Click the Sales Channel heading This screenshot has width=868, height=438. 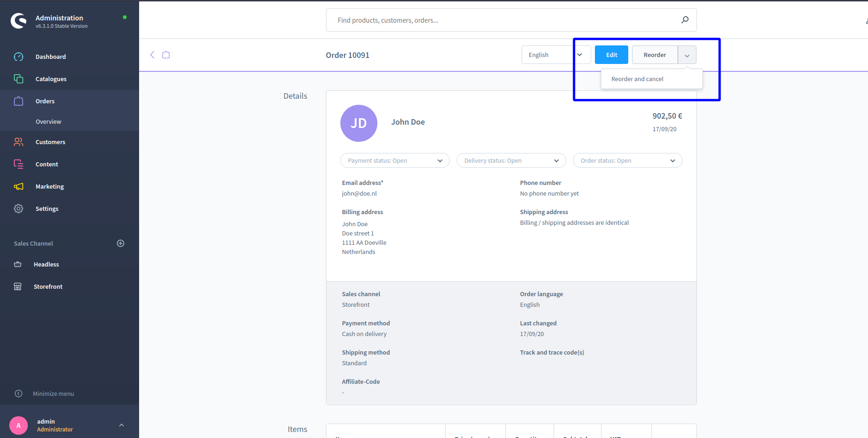(x=33, y=243)
